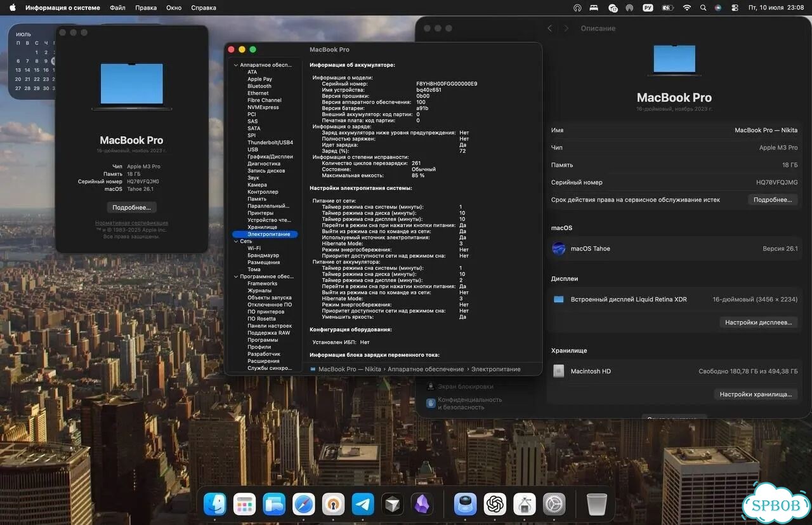Screen dimensions: 812x525
Task: Collapse the Программное обеспечение tree section
Action: (x=236, y=277)
